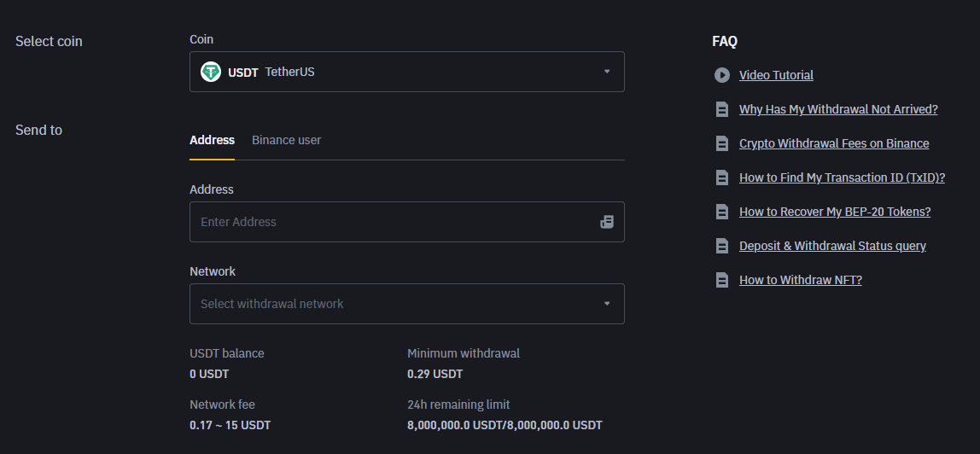
Task: Expand the Network dropdown arrow
Action: point(606,304)
